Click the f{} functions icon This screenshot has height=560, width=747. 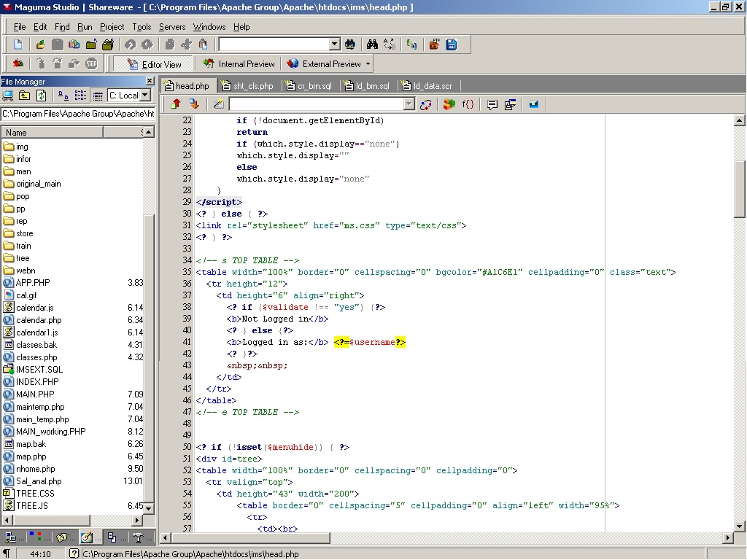point(468,104)
